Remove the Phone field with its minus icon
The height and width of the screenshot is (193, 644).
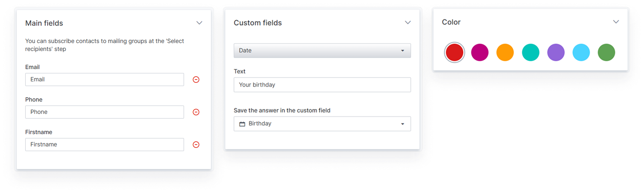coord(196,112)
